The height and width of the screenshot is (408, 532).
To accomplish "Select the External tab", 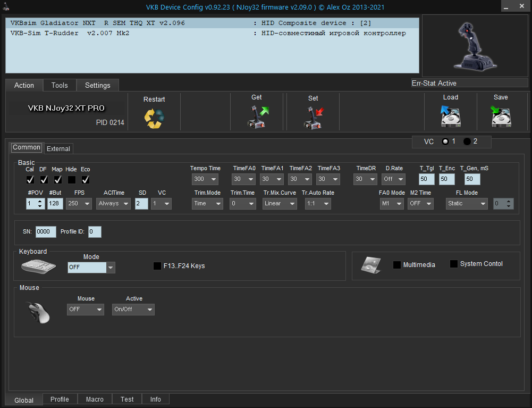I will pos(58,149).
